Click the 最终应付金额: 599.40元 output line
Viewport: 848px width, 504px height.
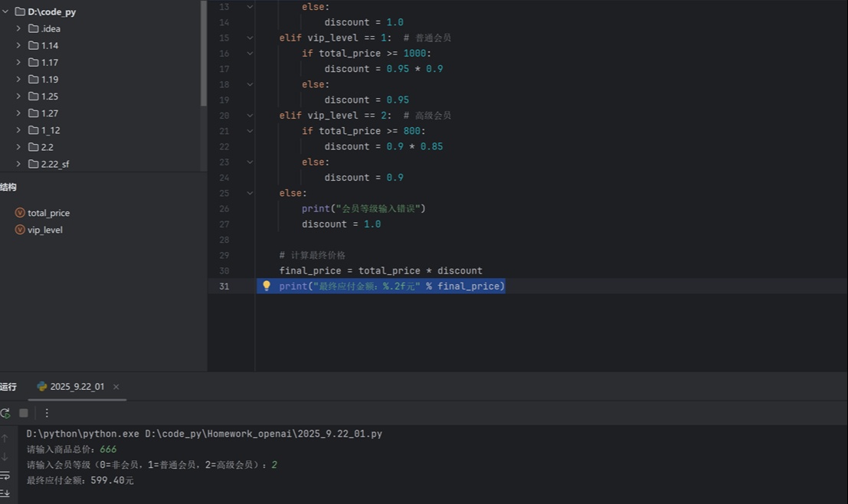(80, 480)
